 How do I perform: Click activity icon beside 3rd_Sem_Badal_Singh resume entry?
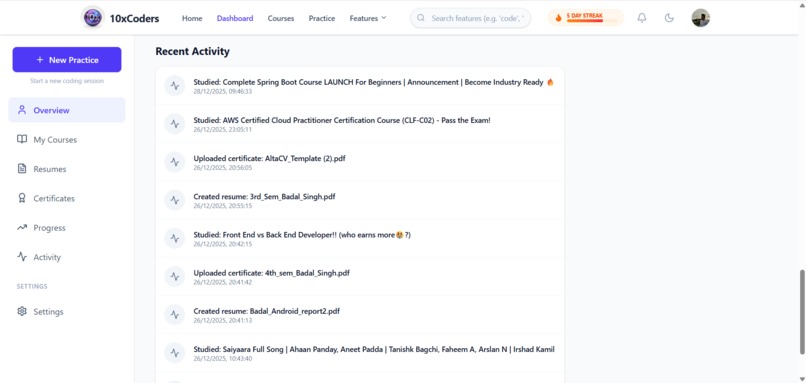pyautogui.click(x=175, y=200)
